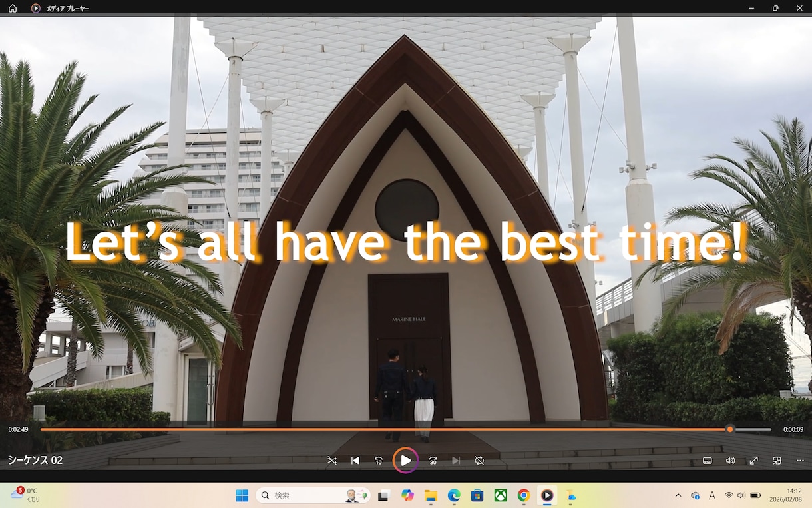Open File Explorer from taskbar
The image size is (812, 508).
431,495
